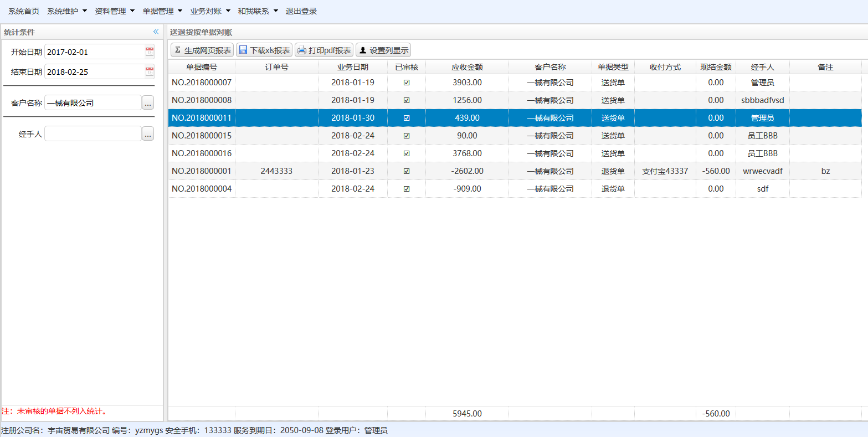Select row NO.2018000015

[x=515, y=136]
